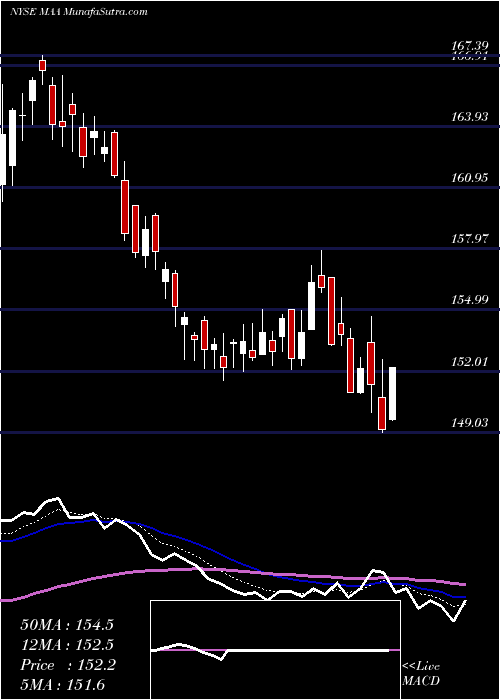Select the 167.39 price level label
Image resolution: width=500 pixels, height=700 pixels.
(x=469, y=46)
